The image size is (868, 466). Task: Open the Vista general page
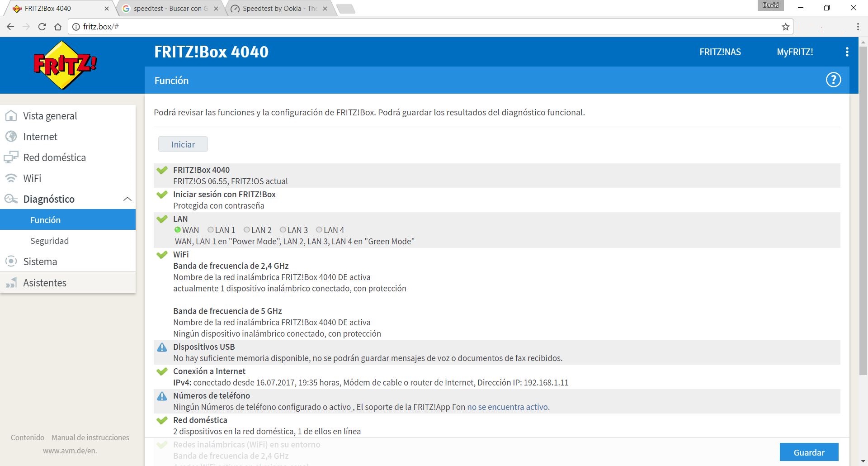click(x=50, y=116)
